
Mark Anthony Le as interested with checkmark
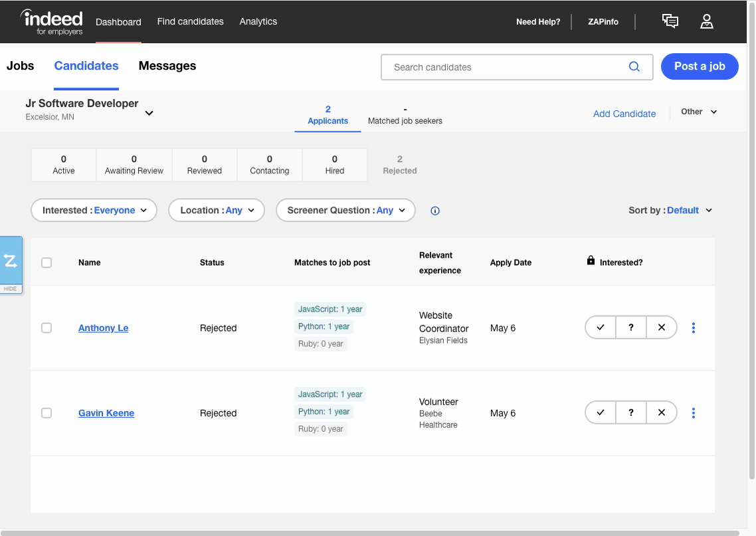point(601,327)
